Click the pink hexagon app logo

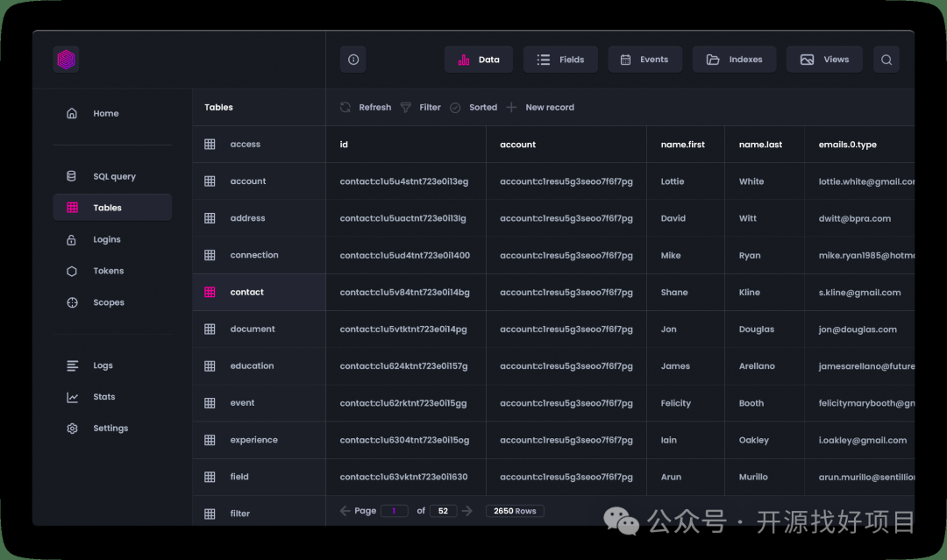tap(66, 59)
